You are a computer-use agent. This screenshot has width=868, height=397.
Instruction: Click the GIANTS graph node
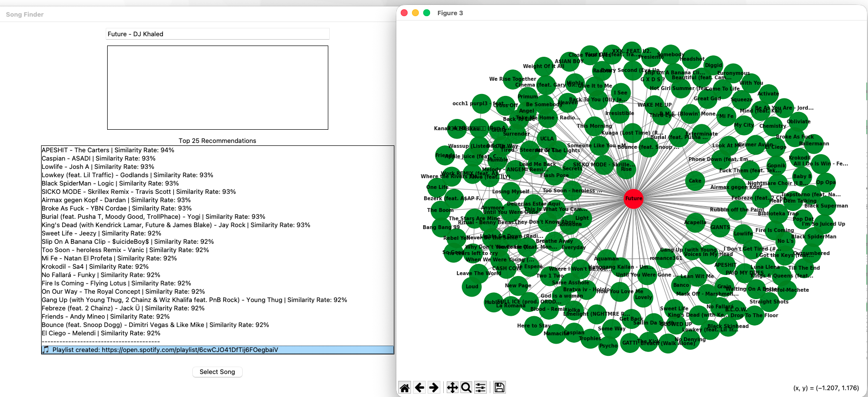720,227
